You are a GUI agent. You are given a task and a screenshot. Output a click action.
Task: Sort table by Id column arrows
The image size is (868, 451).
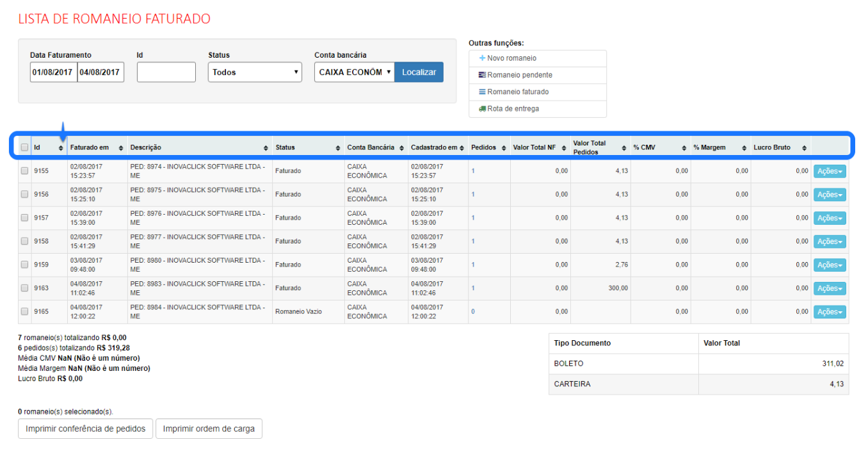61,148
